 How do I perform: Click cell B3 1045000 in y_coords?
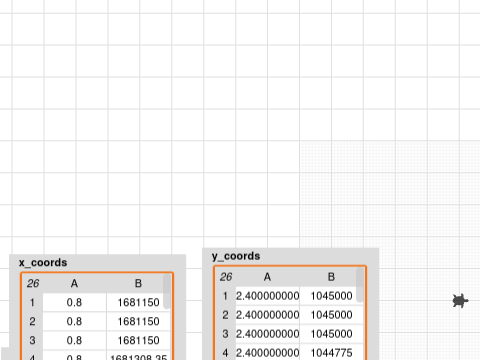tap(331, 334)
